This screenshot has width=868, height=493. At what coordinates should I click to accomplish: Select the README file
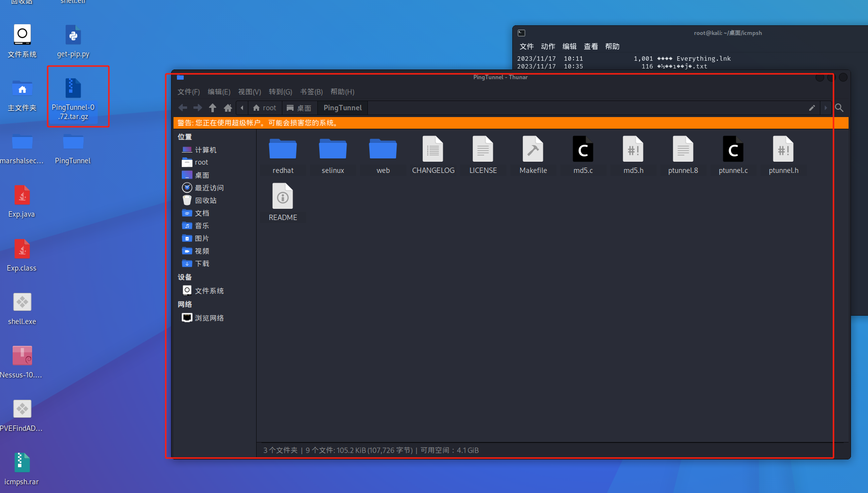283,203
